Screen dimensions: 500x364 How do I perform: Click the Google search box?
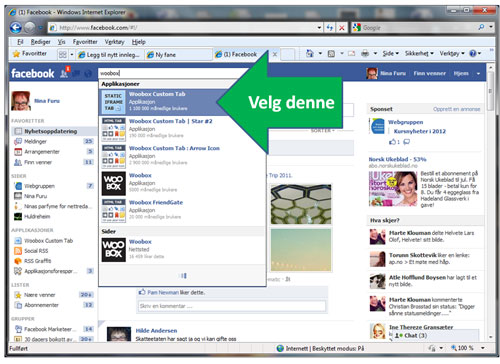point(418,28)
